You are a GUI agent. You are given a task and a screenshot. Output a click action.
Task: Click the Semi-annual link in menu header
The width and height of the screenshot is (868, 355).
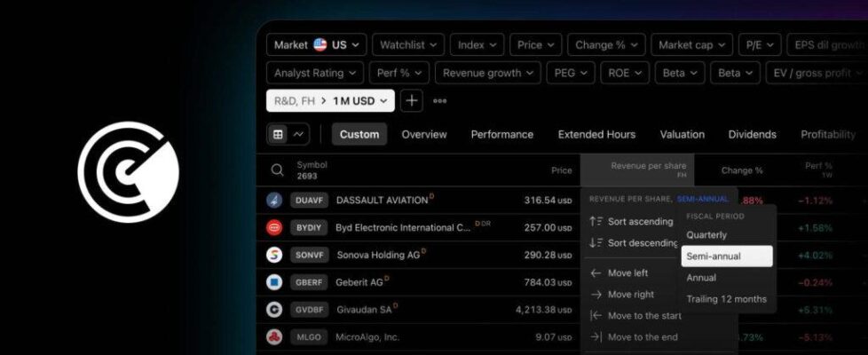[x=703, y=199]
